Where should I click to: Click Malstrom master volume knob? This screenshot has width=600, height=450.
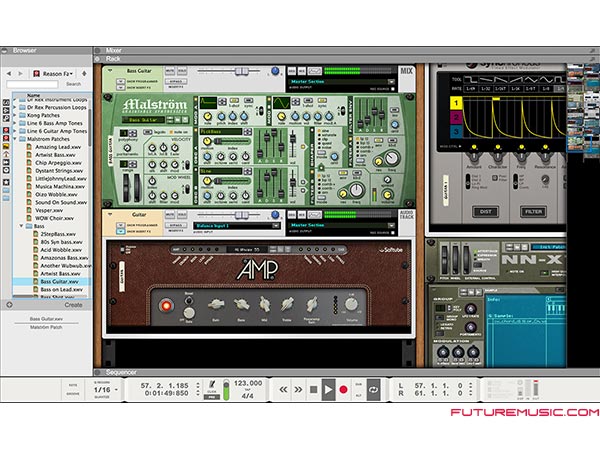[x=387, y=194]
